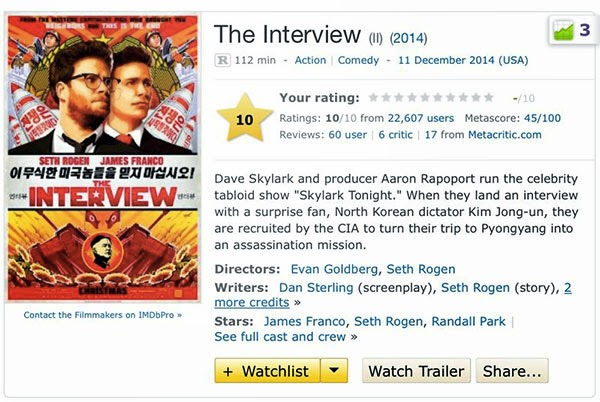600x402 pixels.
Task: Click the Watch Trailer button
Action: (416, 371)
